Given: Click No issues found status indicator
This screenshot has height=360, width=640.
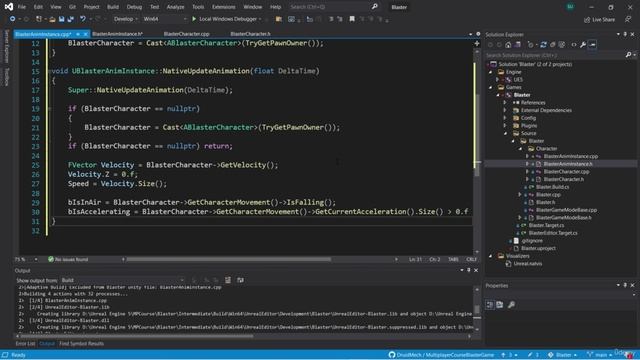Looking at the screenshot, I should (68, 259).
